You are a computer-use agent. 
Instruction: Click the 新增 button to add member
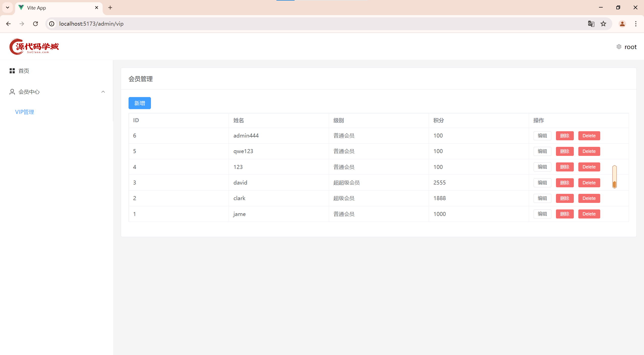click(x=140, y=103)
